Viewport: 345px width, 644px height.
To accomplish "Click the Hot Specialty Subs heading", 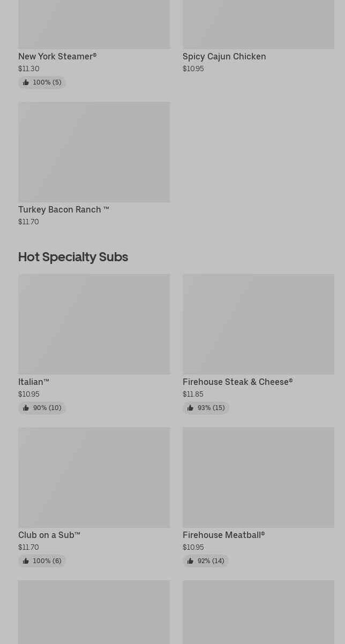I will pyautogui.click(x=73, y=257).
